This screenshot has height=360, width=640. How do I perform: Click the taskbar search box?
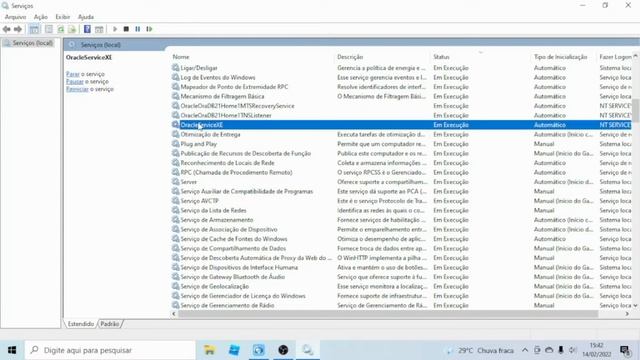[110, 350]
